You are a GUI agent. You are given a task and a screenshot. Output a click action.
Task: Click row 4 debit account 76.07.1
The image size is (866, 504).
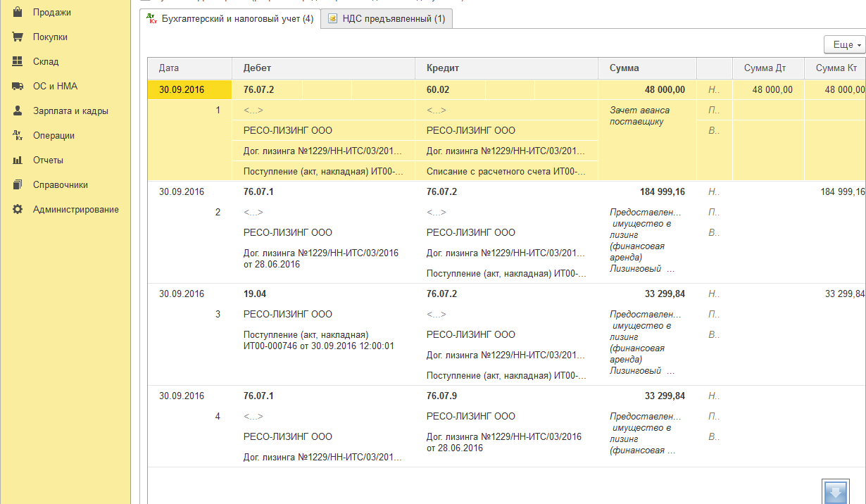click(x=258, y=396)
